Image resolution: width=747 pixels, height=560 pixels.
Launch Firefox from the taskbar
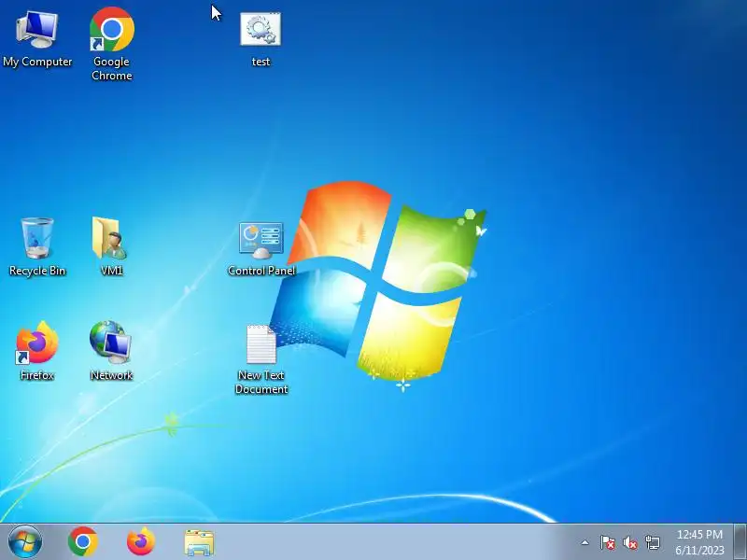tap(141, 542)
